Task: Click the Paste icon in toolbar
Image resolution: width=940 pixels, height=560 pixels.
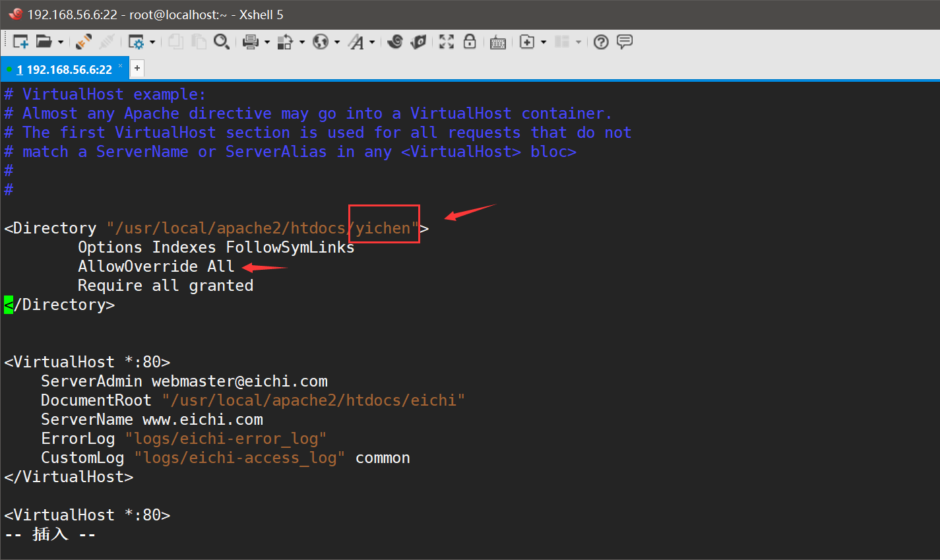Action: [199, 42]
